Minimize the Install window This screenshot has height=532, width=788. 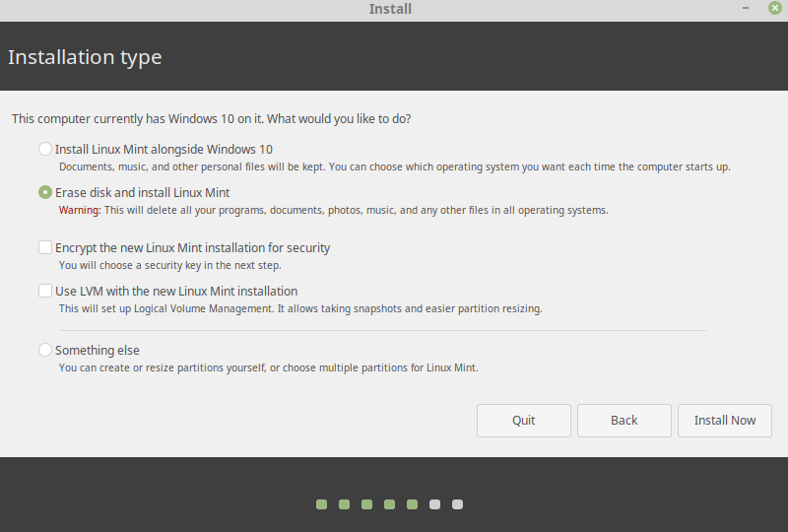click(x=746, y=8)
